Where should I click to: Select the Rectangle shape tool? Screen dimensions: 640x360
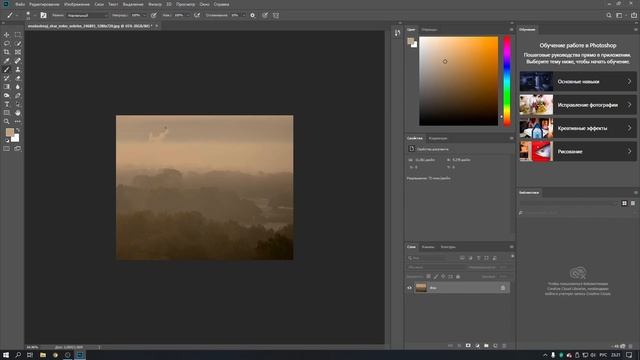click(7, 113)
